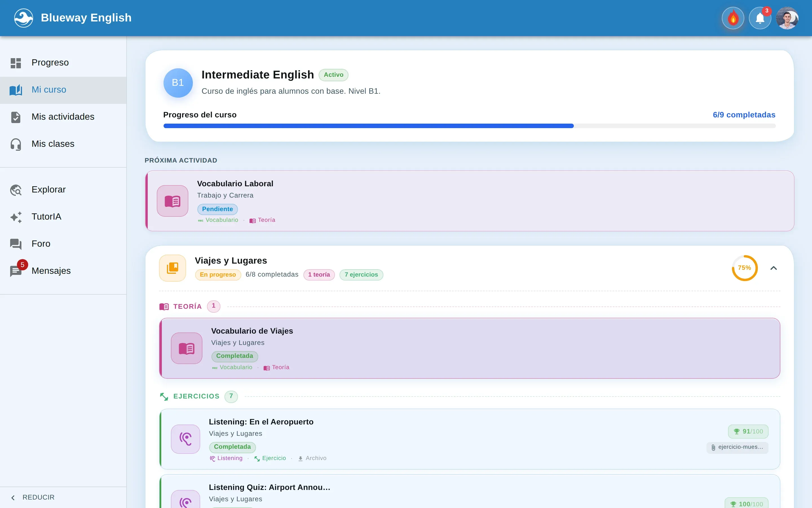The width and height of the screenshot is (812, 508).
Task: Click the course progress bar
Action: pos(469,126)
